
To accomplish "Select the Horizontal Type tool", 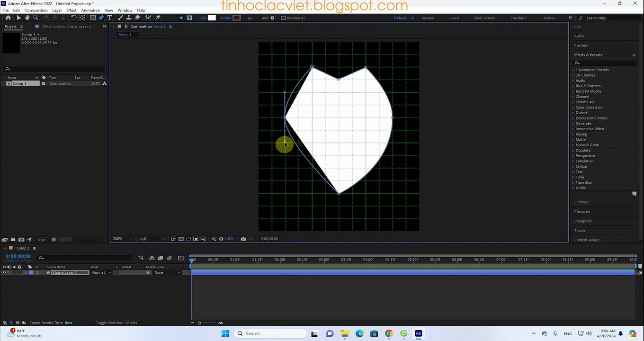I will click(110, 18).
